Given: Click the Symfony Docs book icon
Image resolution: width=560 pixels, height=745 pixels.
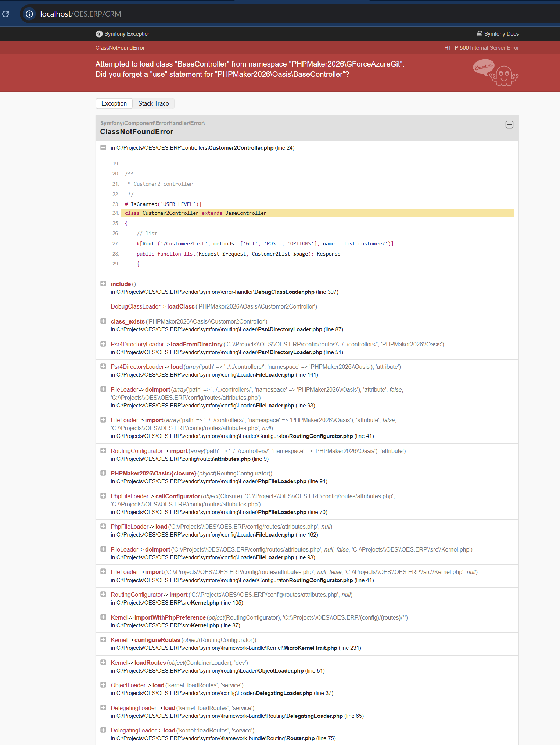Looking at the screenshot, I should tap(479, 33).
